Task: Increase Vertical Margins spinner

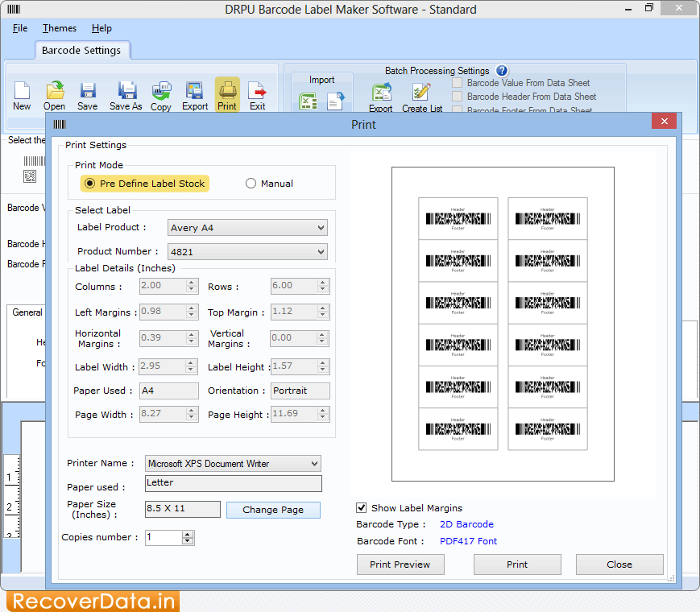Action: pos(322,334)
